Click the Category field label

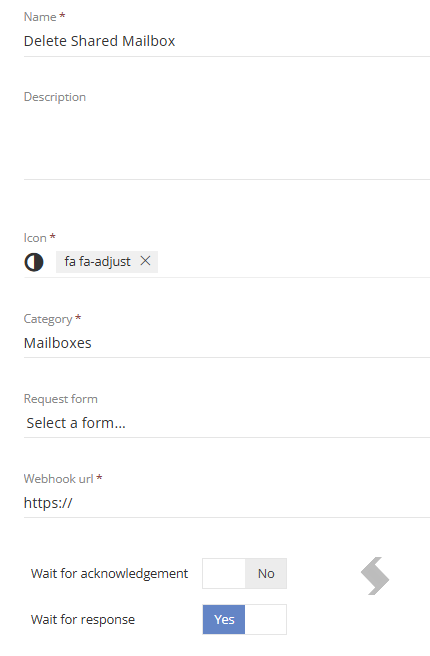click(x=48, y=319)
